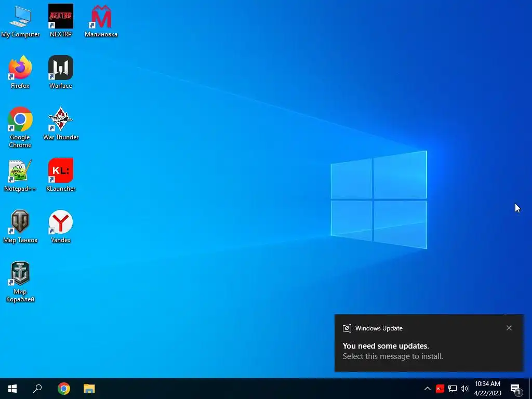Select 'You need some updates.' message
The height and width of the screenshot is (399, 532).
pos(386,345)
